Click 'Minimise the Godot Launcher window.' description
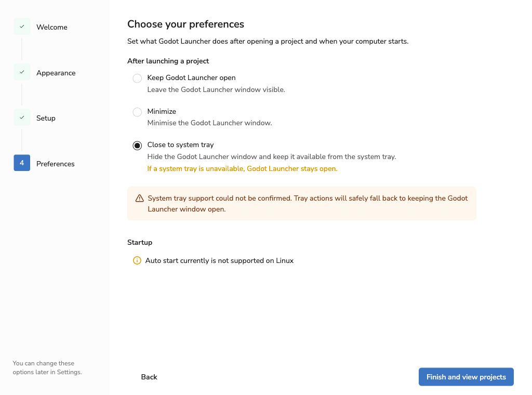The image size is (532, 395). coord(210,123)
